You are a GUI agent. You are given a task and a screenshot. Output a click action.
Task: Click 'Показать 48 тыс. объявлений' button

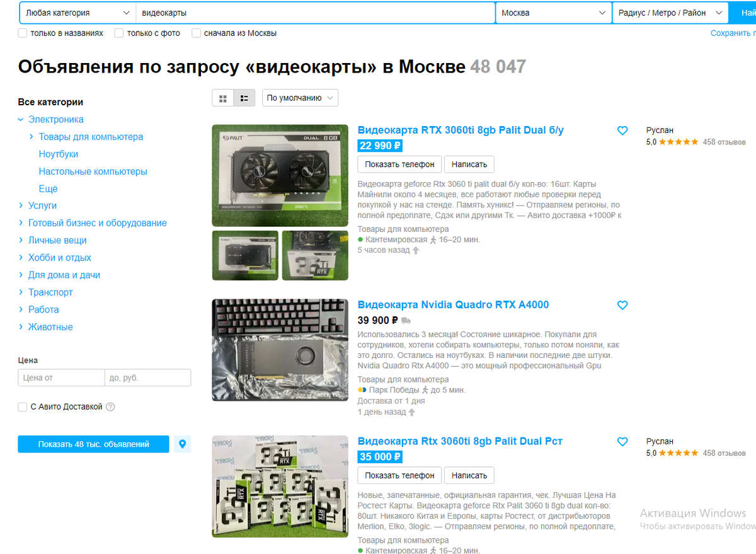click(93, 444)
